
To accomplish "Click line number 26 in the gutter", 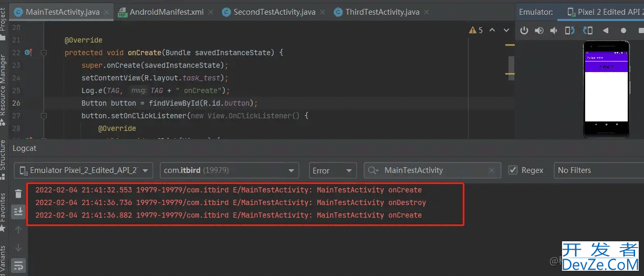I will (x=15, y=103).
